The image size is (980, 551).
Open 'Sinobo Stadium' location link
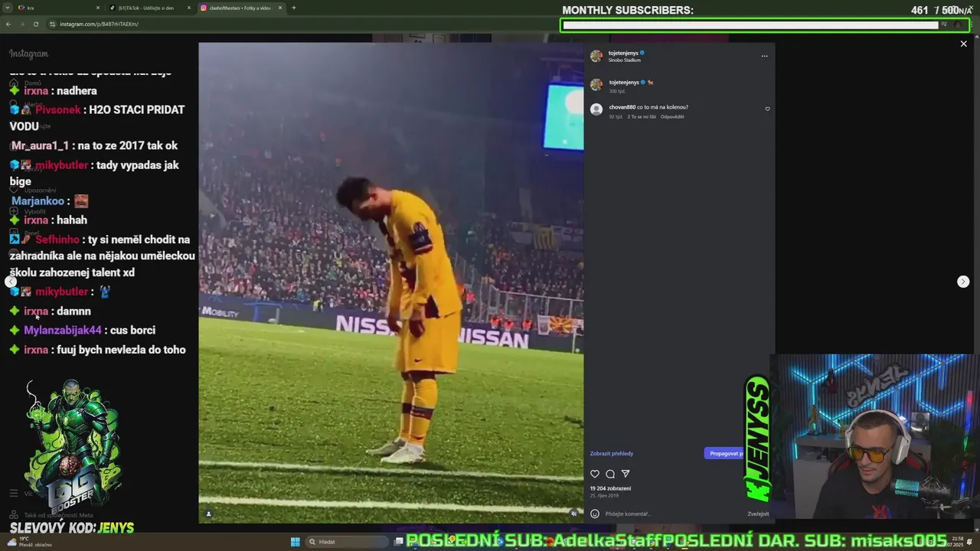point(625,60)
